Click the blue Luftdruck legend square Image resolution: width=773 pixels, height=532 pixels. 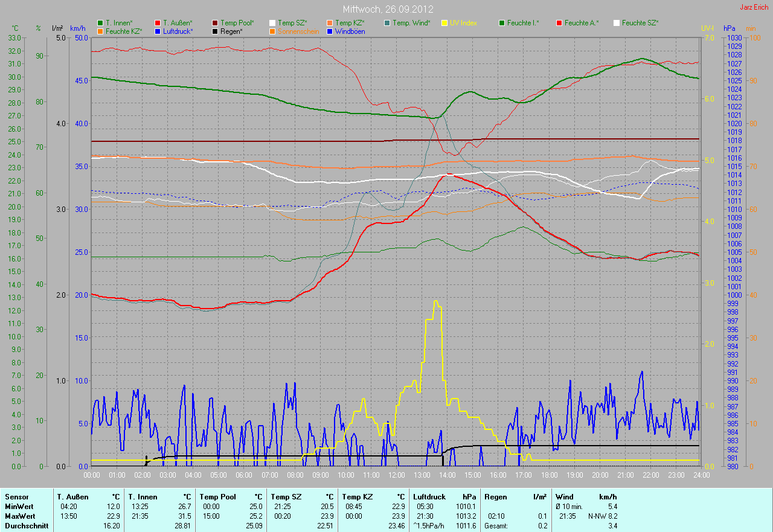pyautogui.click(x=158, y=31)
